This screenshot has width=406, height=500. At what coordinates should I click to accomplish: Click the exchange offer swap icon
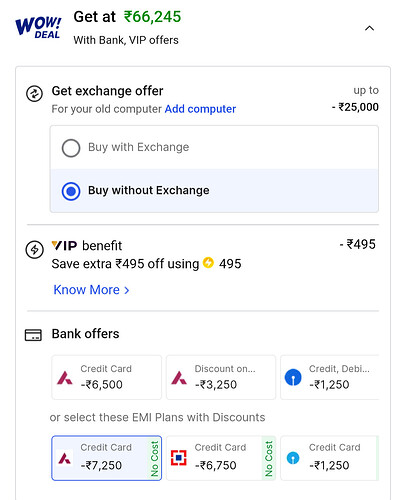[x=34, y=94]
